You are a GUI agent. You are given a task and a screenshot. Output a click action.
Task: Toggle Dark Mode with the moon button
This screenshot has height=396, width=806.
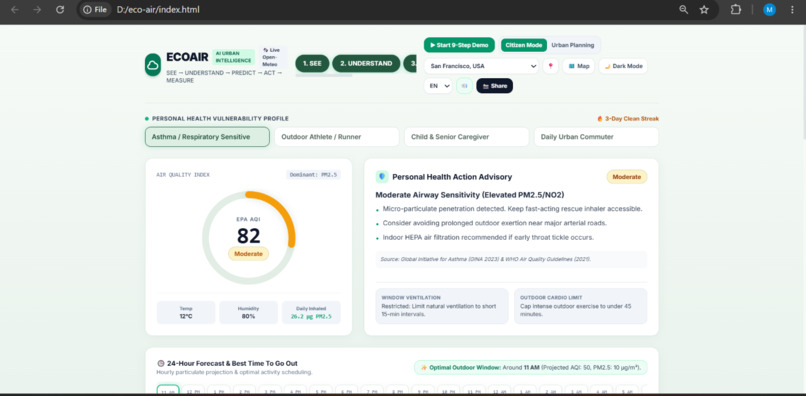(623, 66)
